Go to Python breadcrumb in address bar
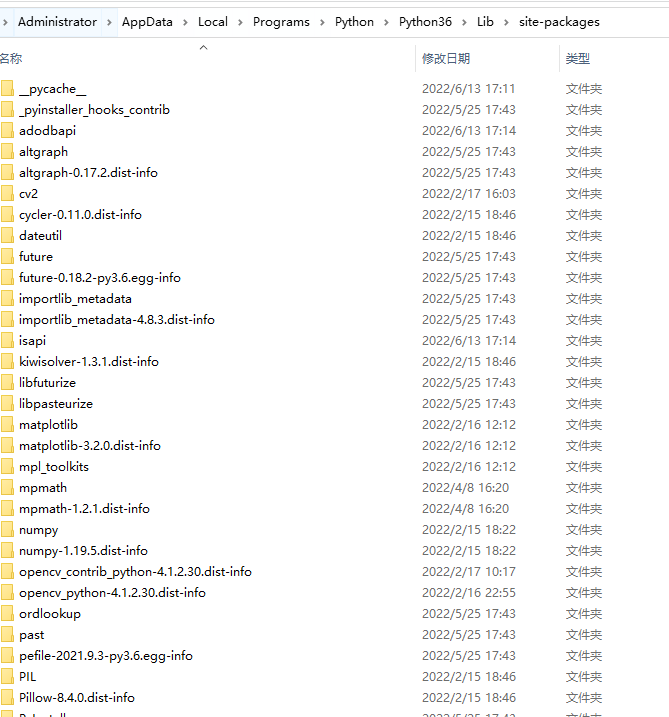The image size is (669, 717). [x=354, y=22]
